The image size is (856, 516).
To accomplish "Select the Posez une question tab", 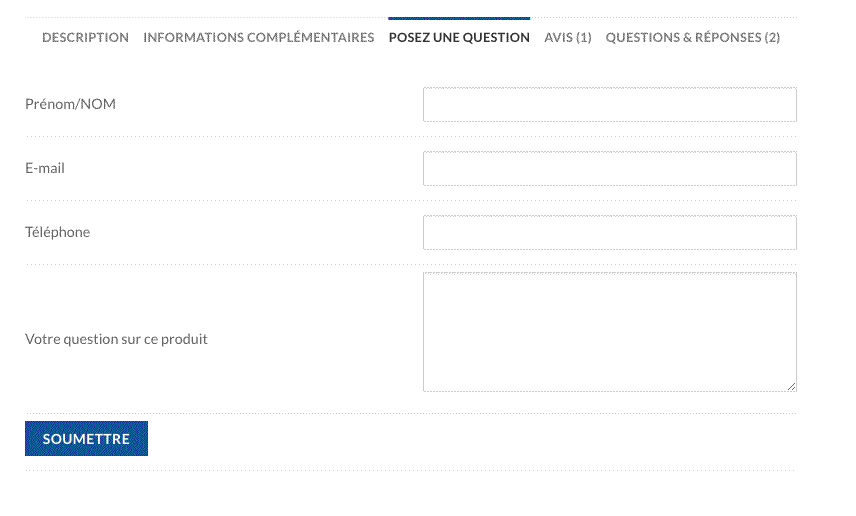I will click(x=459, y=38).
